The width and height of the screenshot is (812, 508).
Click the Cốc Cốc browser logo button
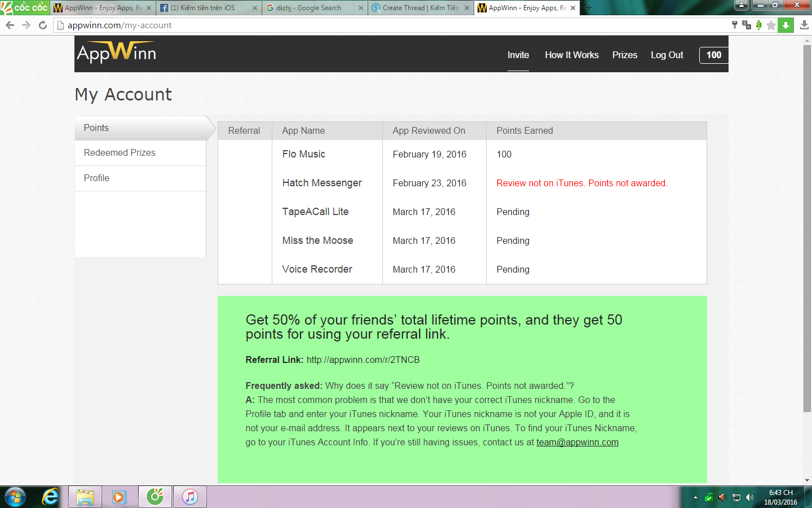pyautogui.click(x=25, y=7)
